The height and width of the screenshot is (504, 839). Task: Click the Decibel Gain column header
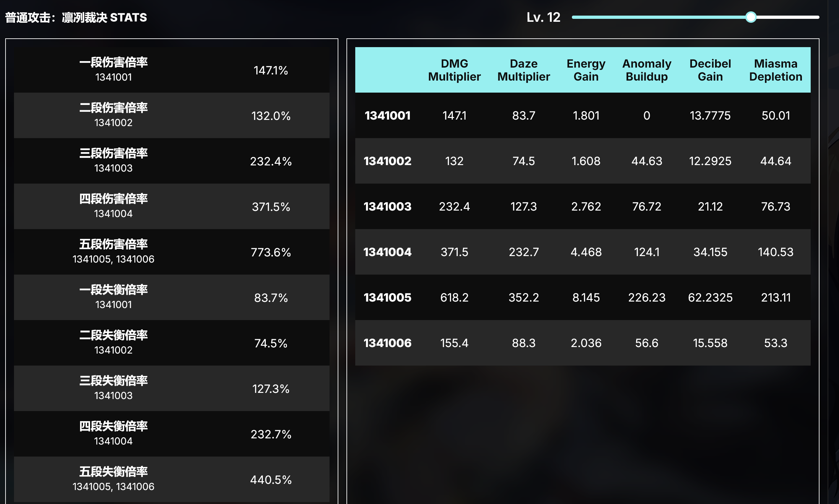click(710, 70)
